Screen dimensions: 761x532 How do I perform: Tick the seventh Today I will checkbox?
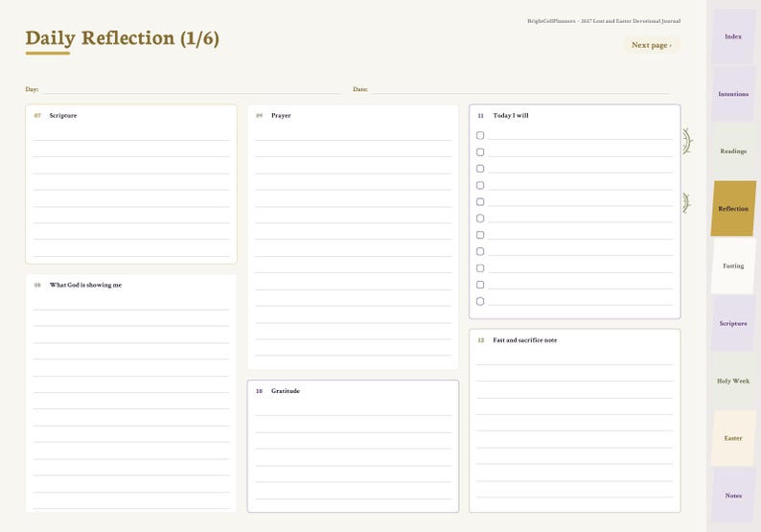(480, 235)
